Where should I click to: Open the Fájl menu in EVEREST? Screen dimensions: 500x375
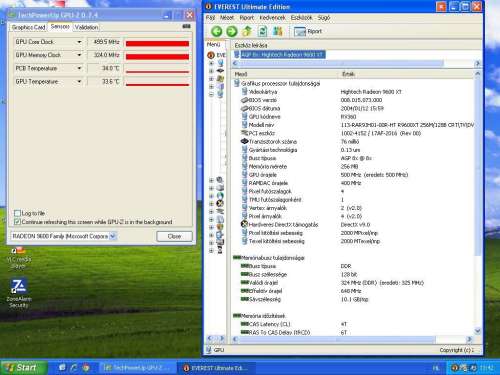tap(210, 17)
